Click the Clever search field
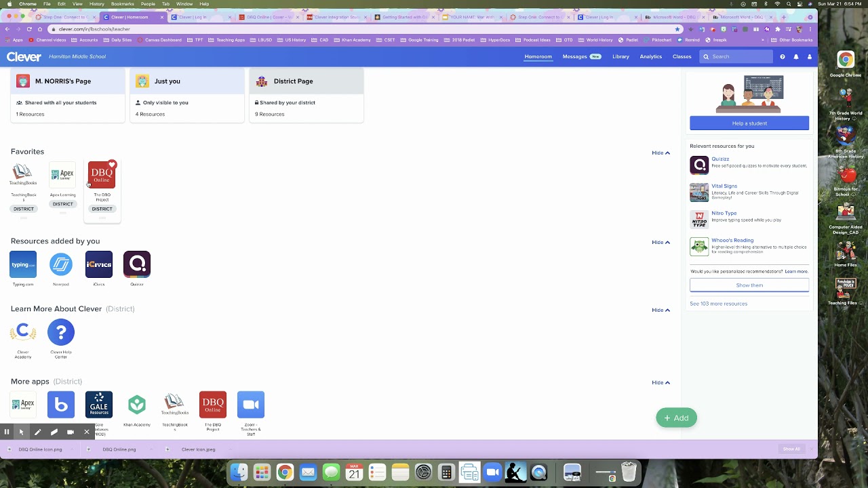Screen dimensions: 868x488 point(736,56)
